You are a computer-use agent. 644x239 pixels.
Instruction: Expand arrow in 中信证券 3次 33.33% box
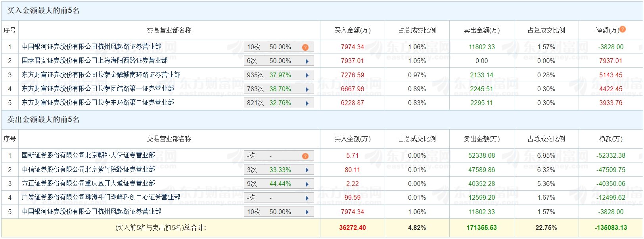[307, 170]
